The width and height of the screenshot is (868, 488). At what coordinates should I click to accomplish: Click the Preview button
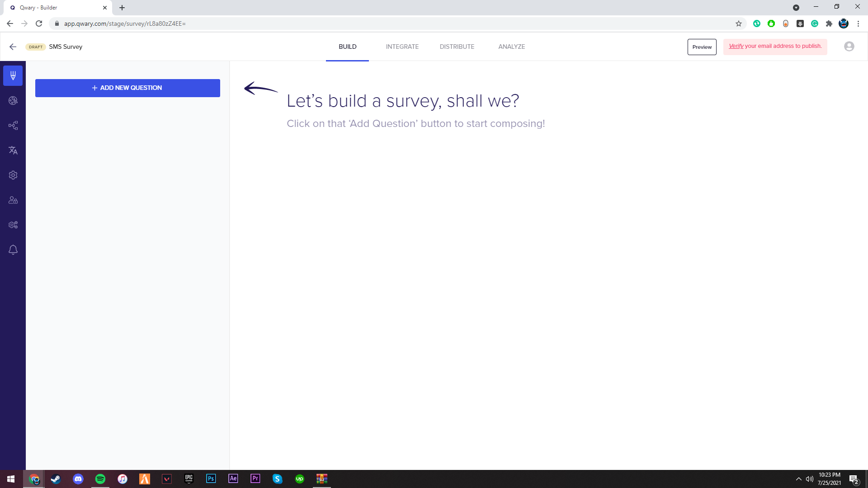702,47
